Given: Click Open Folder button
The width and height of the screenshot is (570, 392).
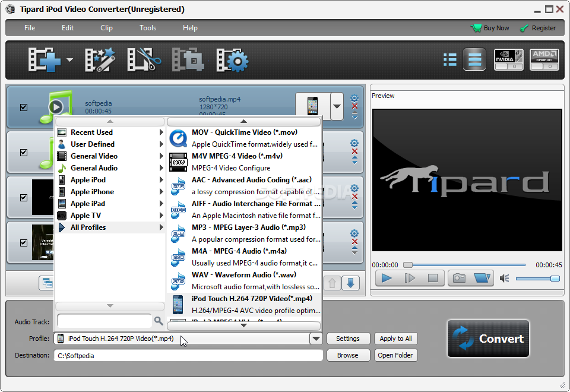Looking at the screenshot, I should click(x=395, y=355).
